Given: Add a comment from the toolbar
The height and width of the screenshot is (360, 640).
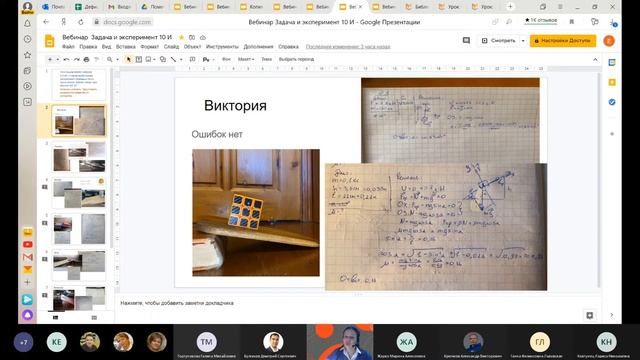Looking at the screenshot, I should (192, 60).
